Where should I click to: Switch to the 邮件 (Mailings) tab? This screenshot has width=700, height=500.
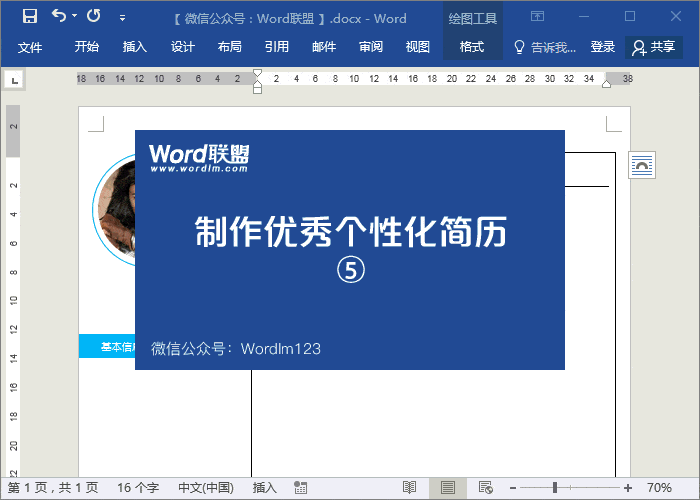(x=324, y=47)
